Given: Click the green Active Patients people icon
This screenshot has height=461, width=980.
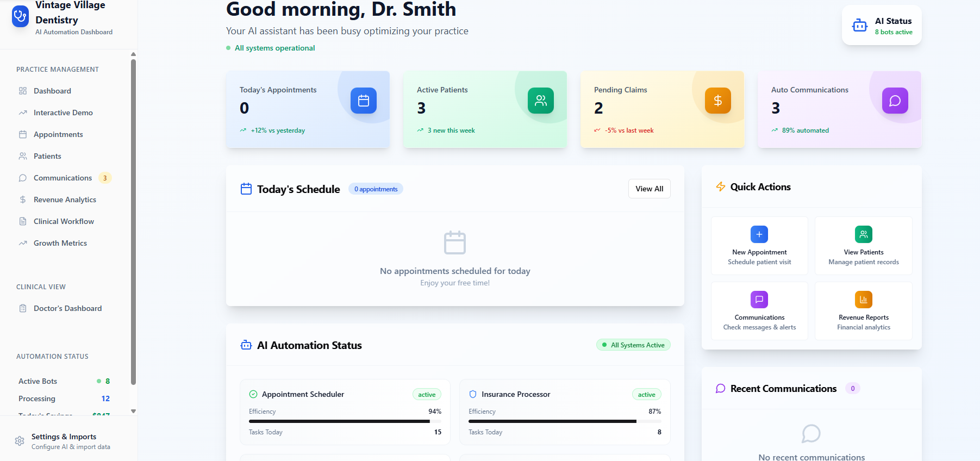Looking at the screenshot, I should click(540, 101).
